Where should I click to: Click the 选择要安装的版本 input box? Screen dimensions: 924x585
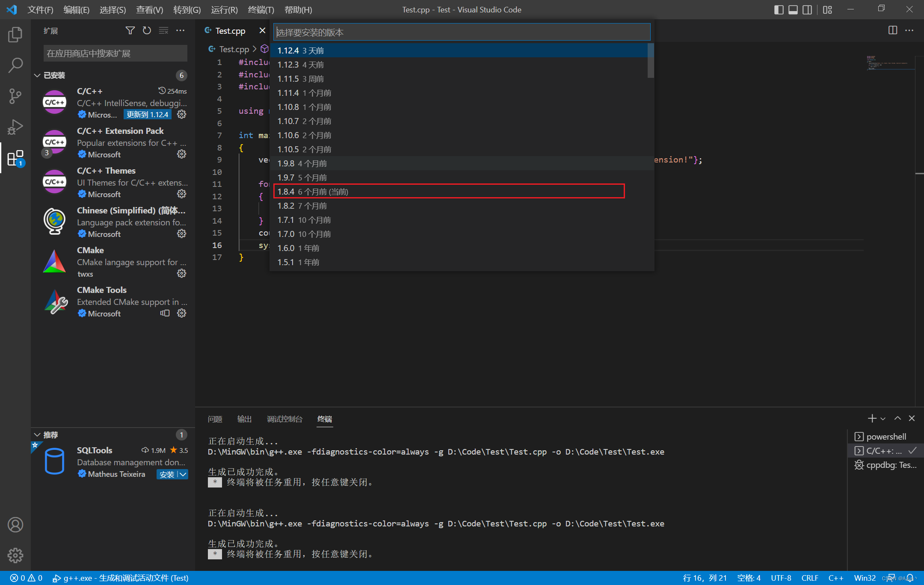[x=461, y=32]
